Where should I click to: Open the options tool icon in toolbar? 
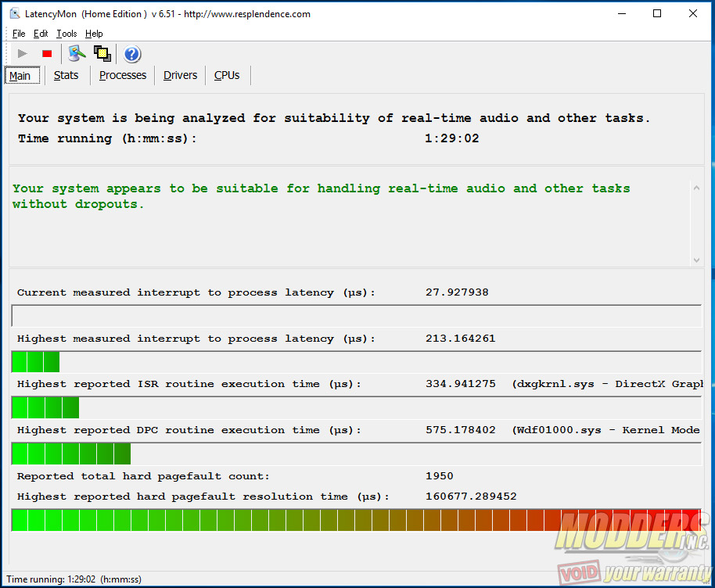pos(77,54)
